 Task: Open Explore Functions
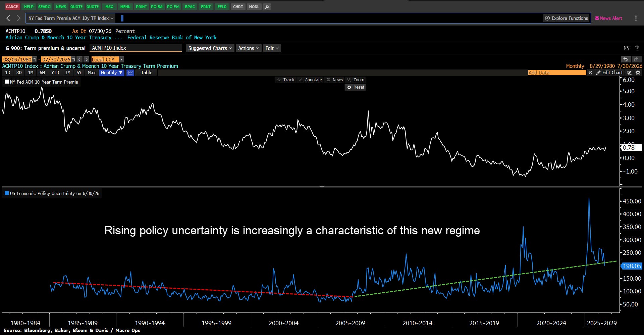(566, 18)
